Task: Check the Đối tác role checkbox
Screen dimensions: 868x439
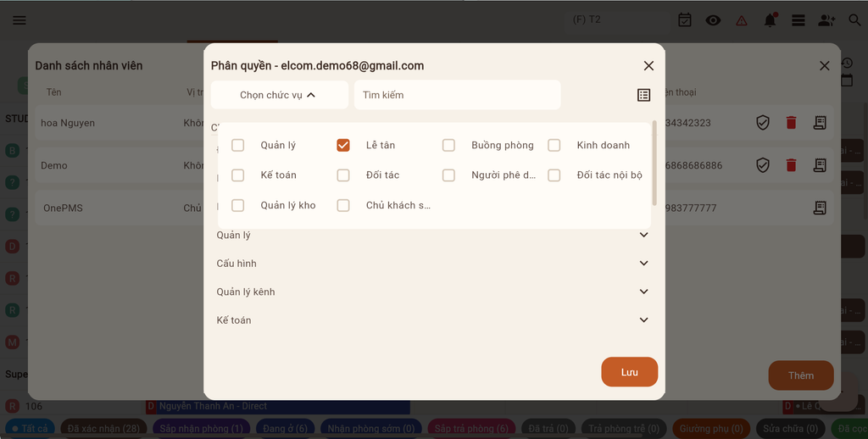Action: pyautogui.click(x=343, y=175)
